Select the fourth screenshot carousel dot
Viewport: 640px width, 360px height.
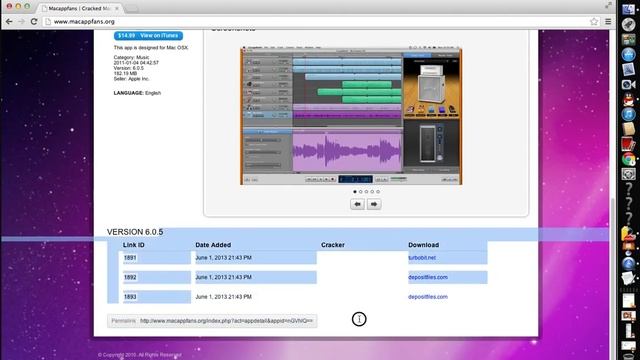372,191
